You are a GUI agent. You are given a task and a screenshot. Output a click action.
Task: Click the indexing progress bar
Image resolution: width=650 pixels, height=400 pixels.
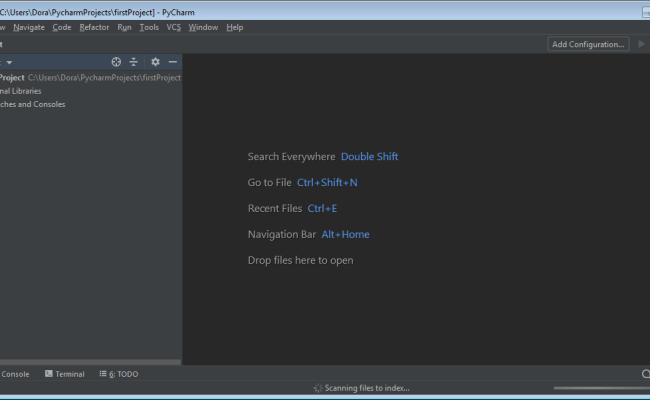point(601,388)
